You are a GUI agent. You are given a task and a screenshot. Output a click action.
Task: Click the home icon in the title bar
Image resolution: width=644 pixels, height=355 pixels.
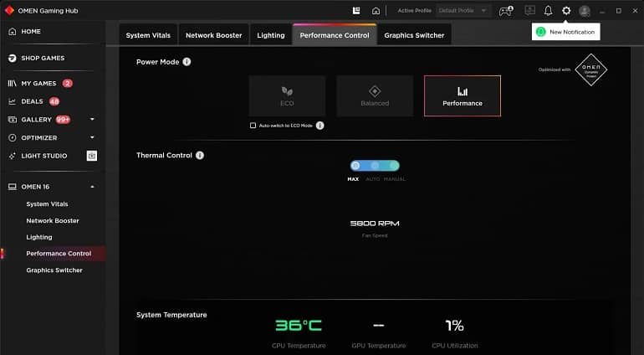coord(376,11)
